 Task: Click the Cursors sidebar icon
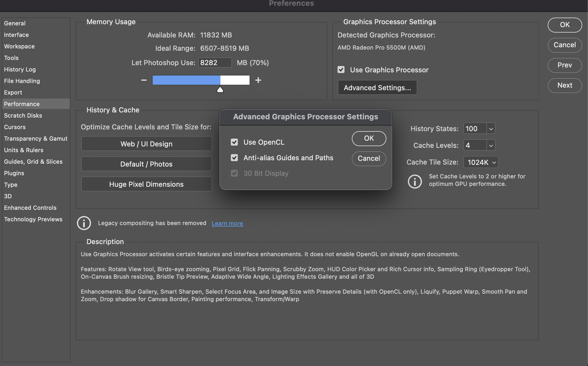(15, 127)
